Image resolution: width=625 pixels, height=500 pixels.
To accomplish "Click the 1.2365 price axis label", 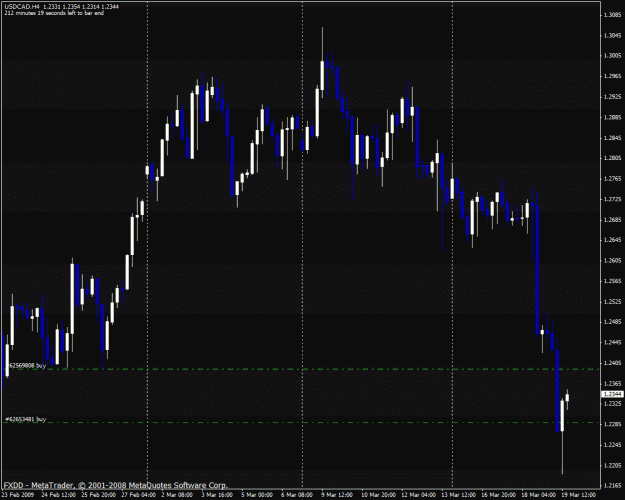I will 613,384.
